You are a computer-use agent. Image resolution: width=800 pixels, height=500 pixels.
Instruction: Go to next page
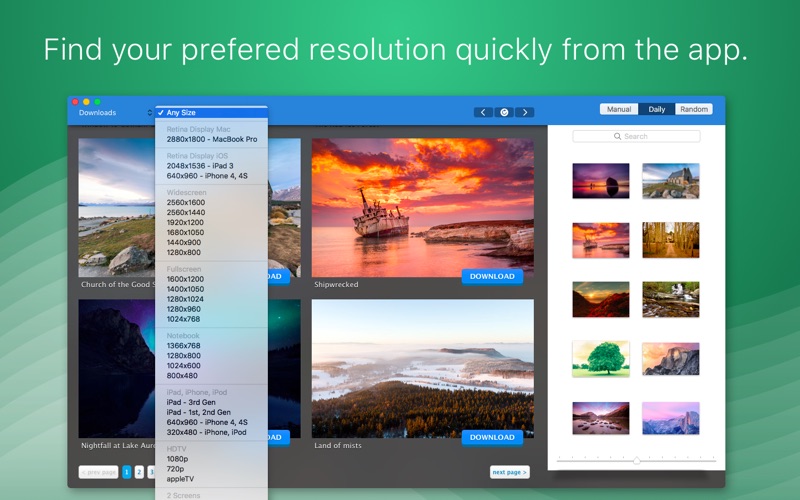click(510, 472)
